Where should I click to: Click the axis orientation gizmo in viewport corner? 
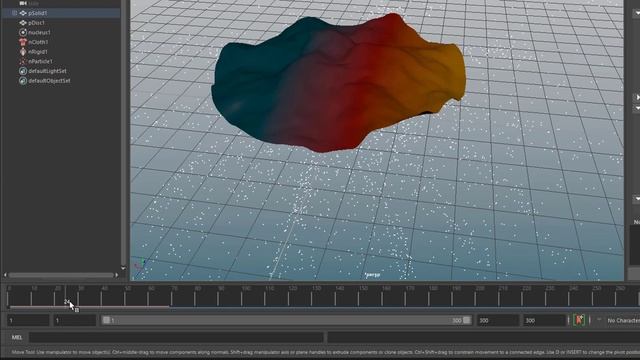coord(140,264)
